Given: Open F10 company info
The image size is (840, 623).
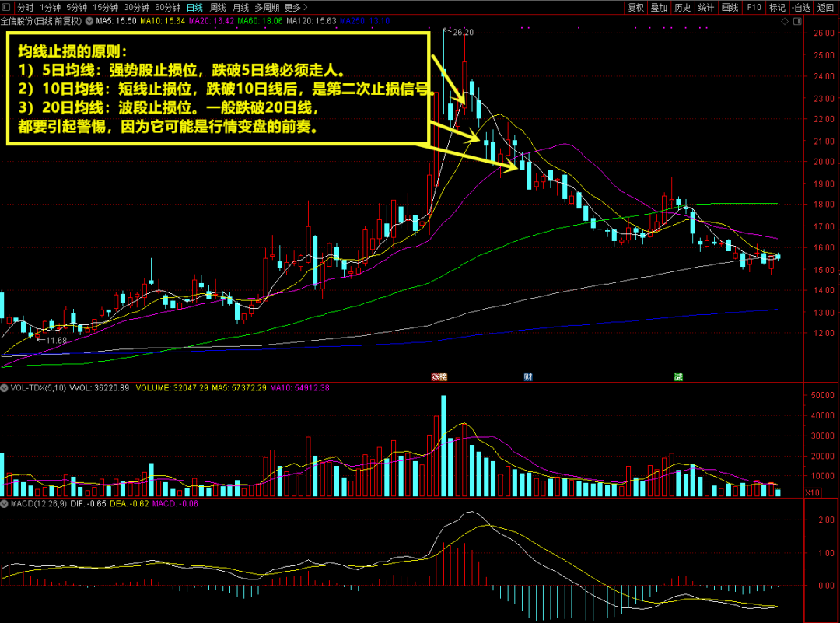Looking at the screenshot, I should click(754, 7).
